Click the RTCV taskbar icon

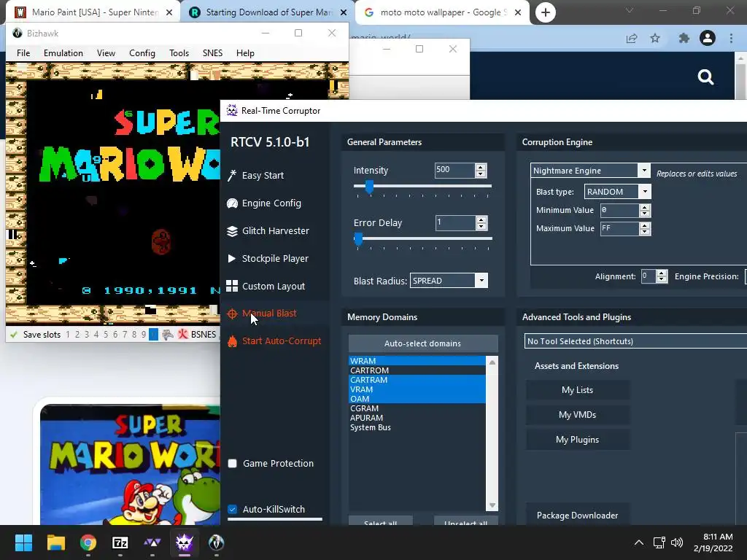tap(184, 542)
